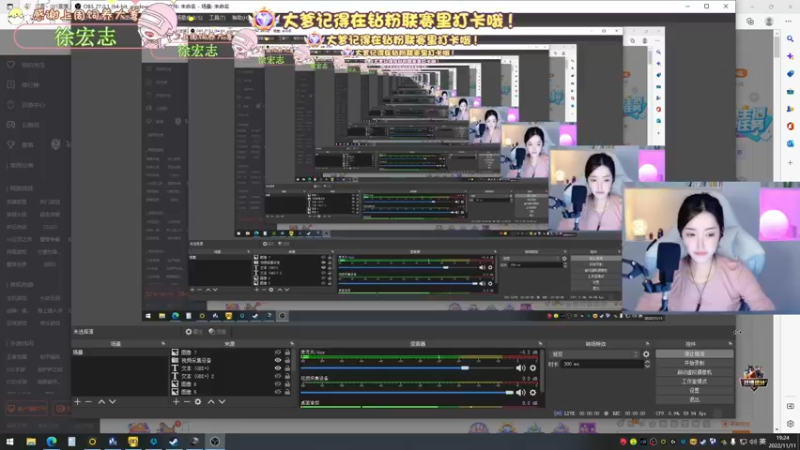Open OBS 设置 settings button

(694, 390)
